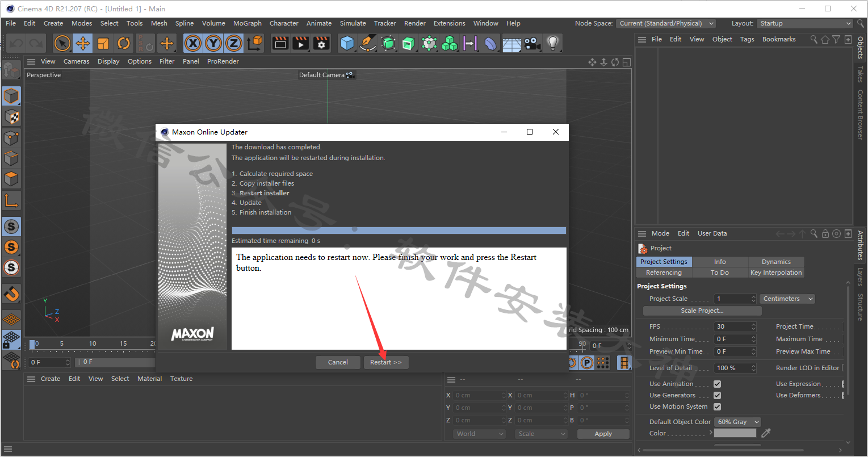Open the World coordinate dropdown

click(479, 434)
